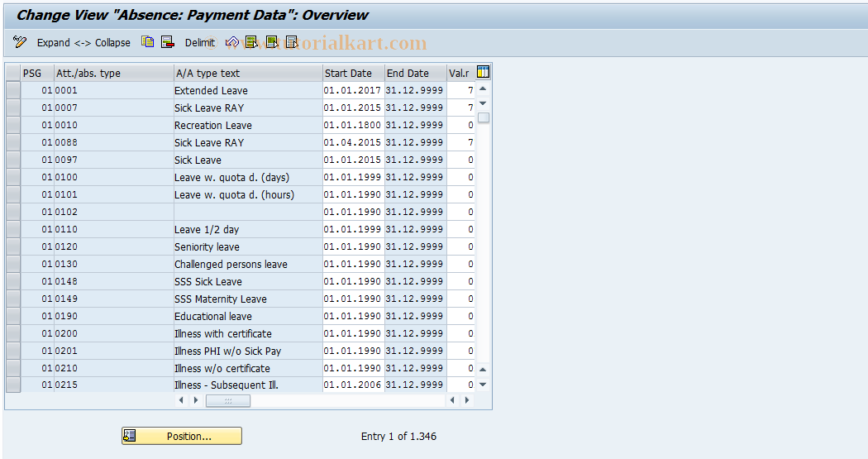Click the display/change pencil toolbar icon

click(19, 42)
